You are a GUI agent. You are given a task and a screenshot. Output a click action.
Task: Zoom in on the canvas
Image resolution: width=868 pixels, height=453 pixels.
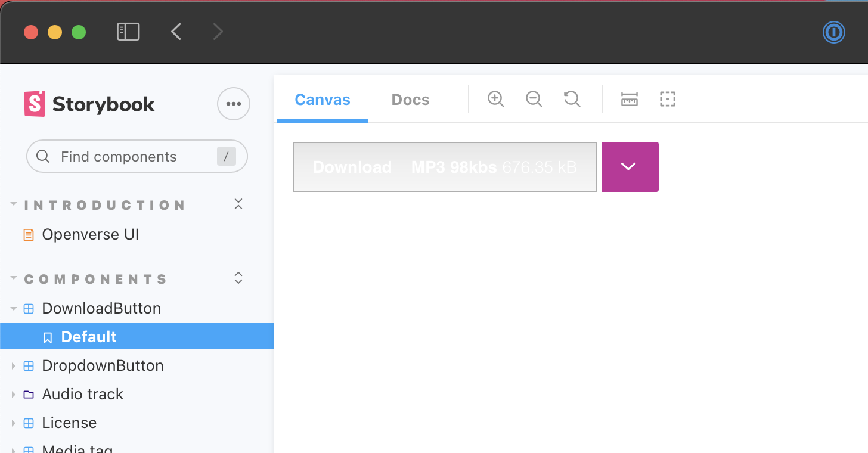(x=496, y=99)
